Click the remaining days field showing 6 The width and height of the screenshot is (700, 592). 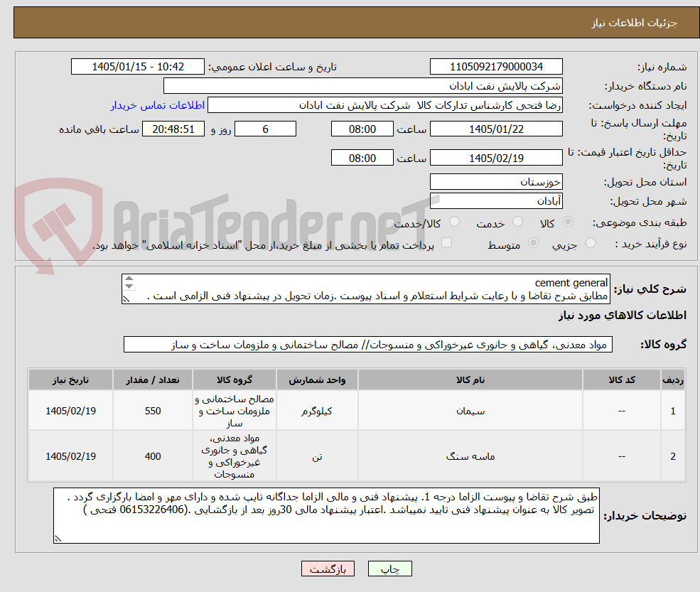click(265, 129)
